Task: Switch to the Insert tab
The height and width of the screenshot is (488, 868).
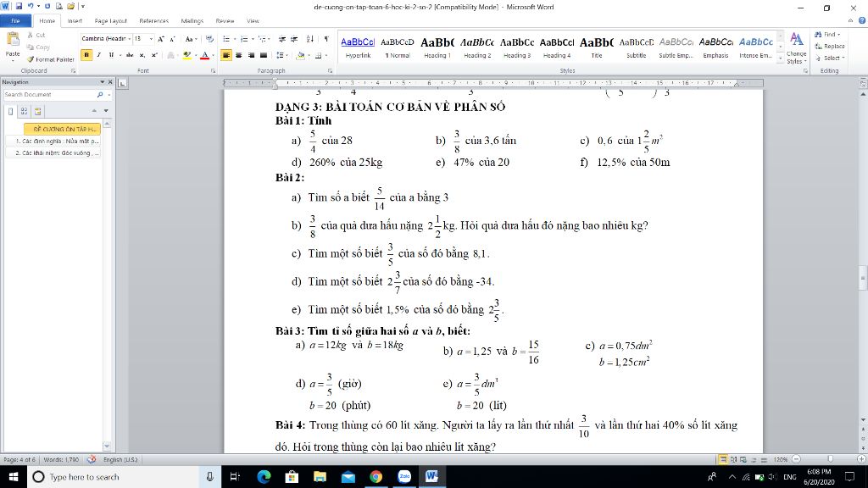Action: 75,20
